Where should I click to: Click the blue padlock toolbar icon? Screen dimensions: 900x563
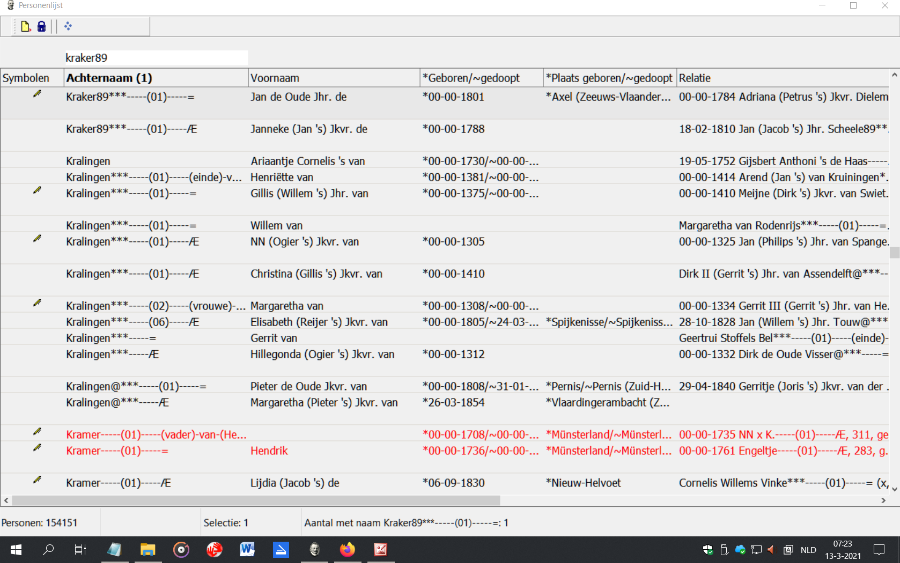click(x=41, y=27)
